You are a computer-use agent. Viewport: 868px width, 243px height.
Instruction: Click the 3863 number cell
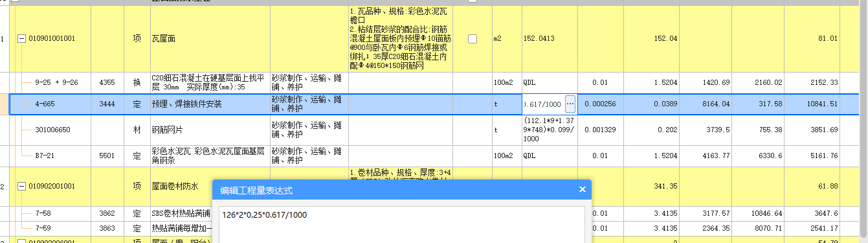click(107, 228)
